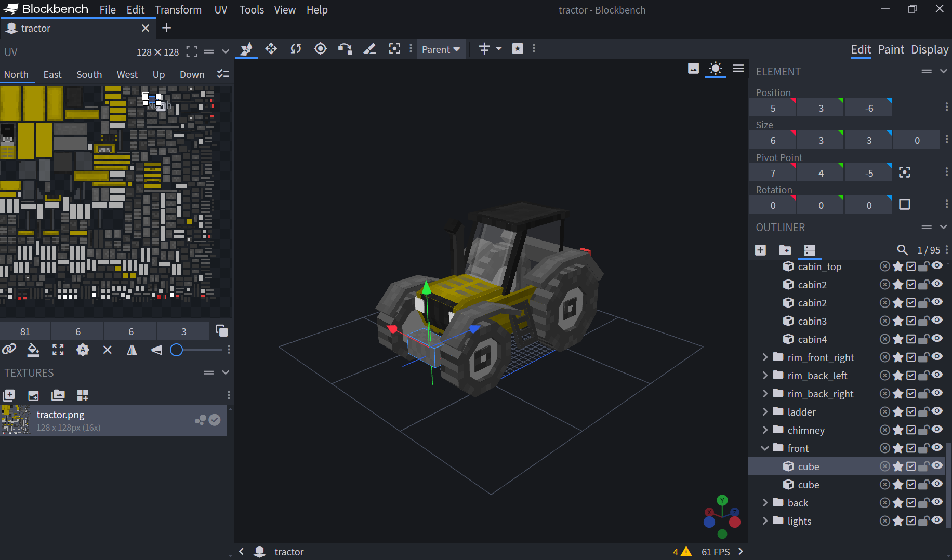Click the add group folder icon in outliner
Image resolution: width=952 pixels, height=560 pixels.
point(785,250)
